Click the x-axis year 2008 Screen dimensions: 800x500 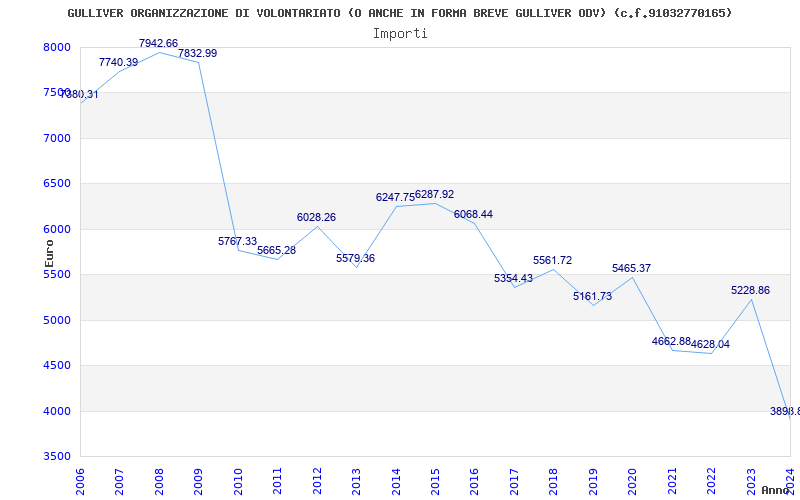coord(159,482)
